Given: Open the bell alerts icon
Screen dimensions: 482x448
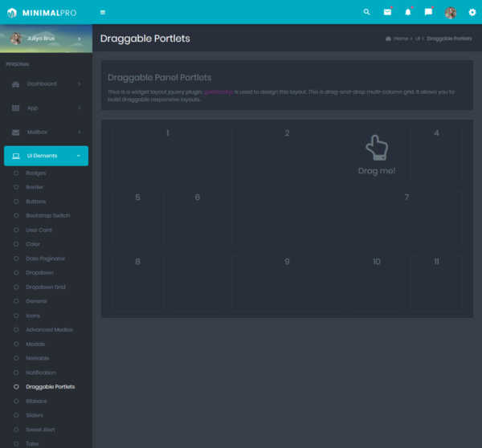Looking at the screenshot, I should coord(407,12).
